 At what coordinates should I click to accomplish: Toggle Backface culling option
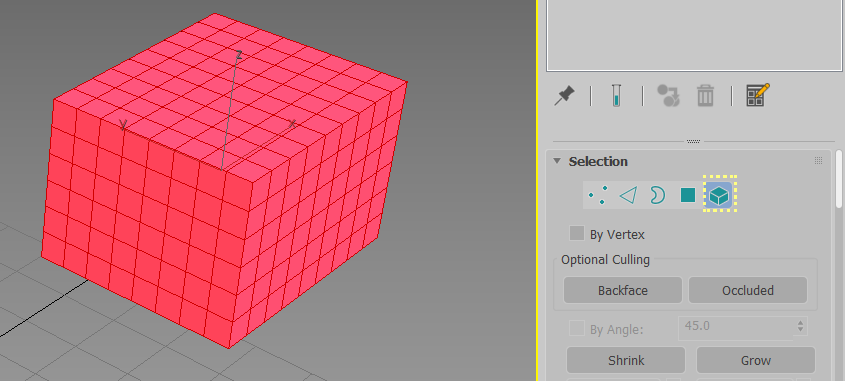(623, 290)
